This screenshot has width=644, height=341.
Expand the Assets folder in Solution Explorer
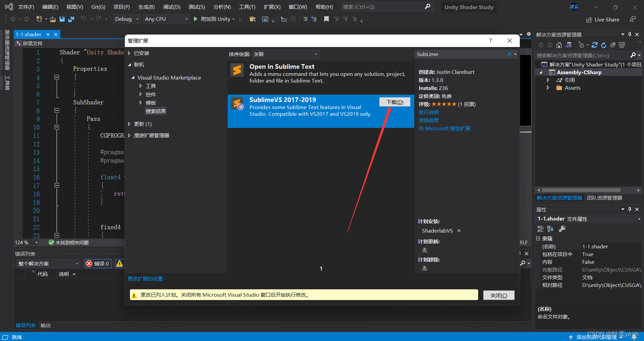(548, 88)
